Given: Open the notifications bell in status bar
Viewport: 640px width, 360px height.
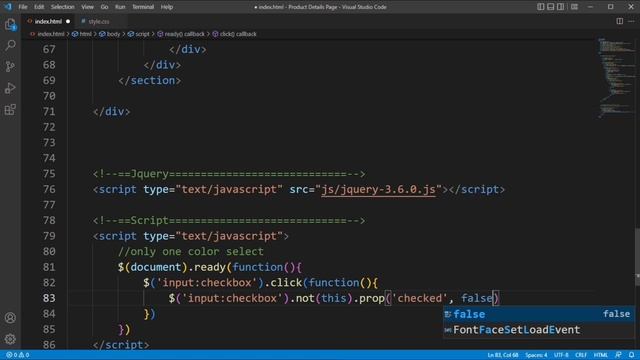Looking at the screenshot, I should [631, 355].
